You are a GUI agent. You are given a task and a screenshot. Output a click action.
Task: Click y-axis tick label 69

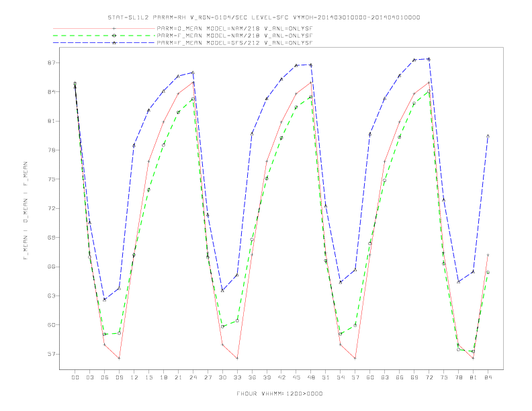(x=51, y=238)
